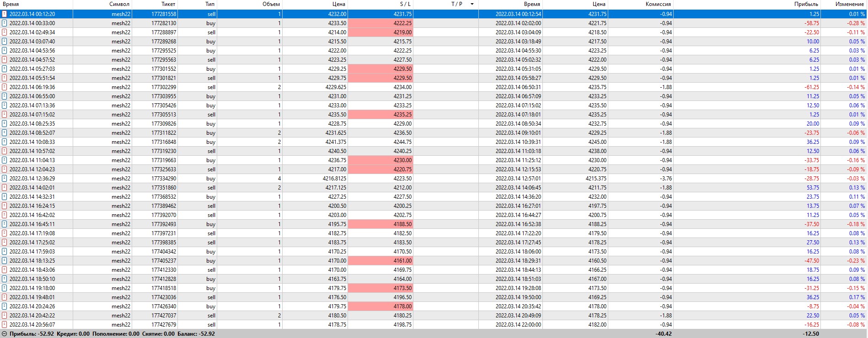Select ticket 177281558 cell
The image size is (868, 338).
(x=164, y=14)
